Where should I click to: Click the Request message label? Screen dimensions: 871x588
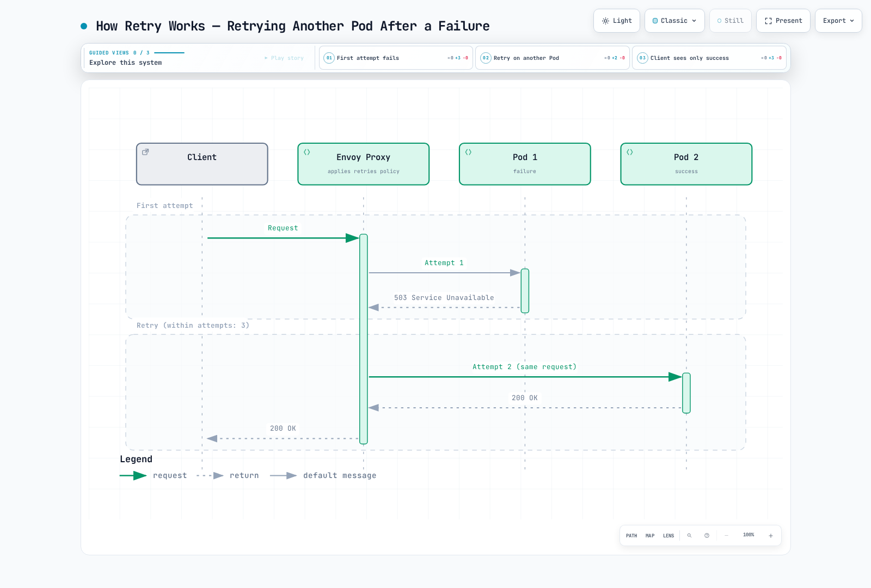pyautogui.click(x=283, y=228)
